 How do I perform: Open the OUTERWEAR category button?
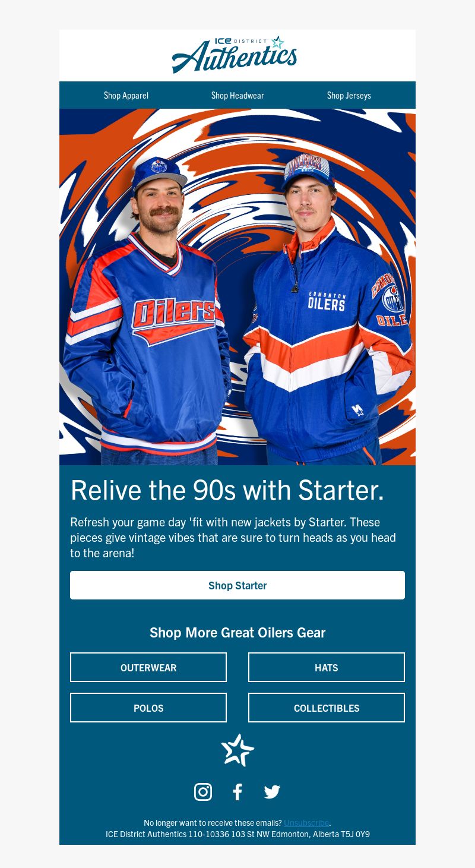point(148,667)
